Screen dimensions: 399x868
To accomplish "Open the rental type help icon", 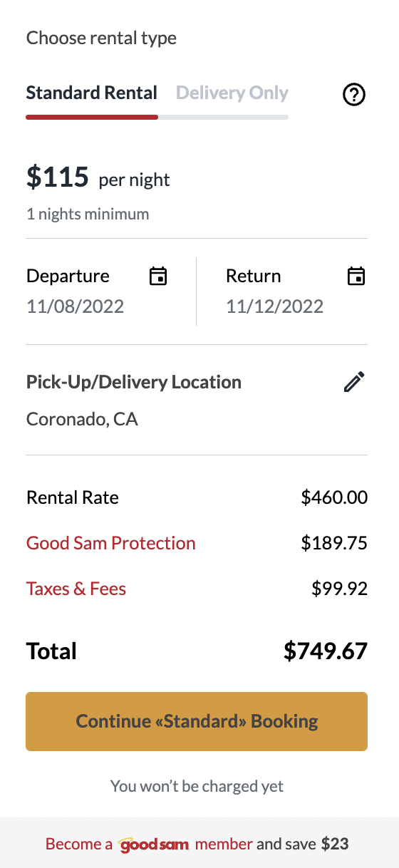I will [x=354, y=94].
